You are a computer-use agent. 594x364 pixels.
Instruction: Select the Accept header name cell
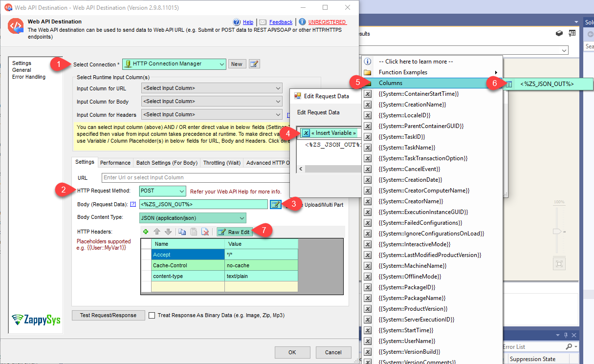188,255
